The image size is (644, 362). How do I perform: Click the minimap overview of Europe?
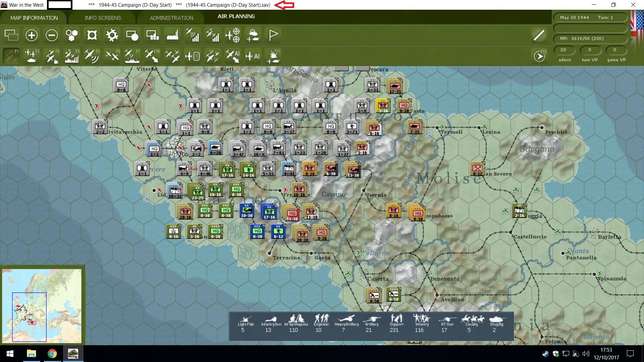[x=42, y=306]
